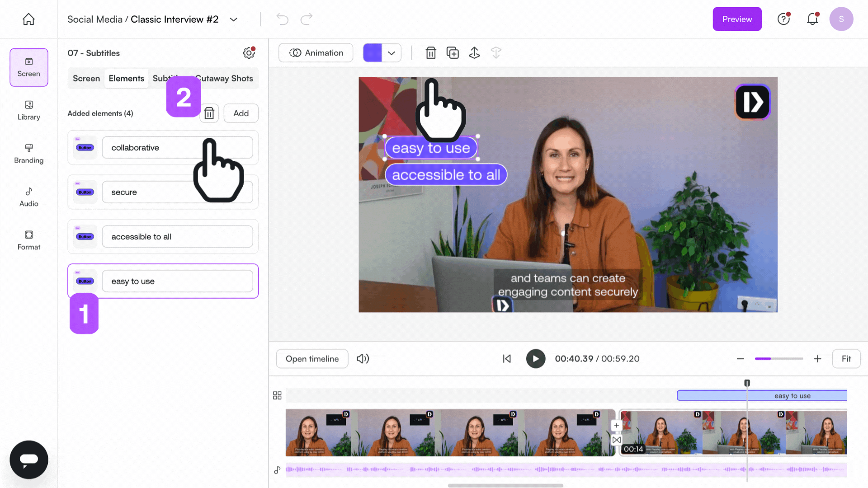Duplicate the selected element
This screenshot has width=868, height=488.
(x=452, y=53)
